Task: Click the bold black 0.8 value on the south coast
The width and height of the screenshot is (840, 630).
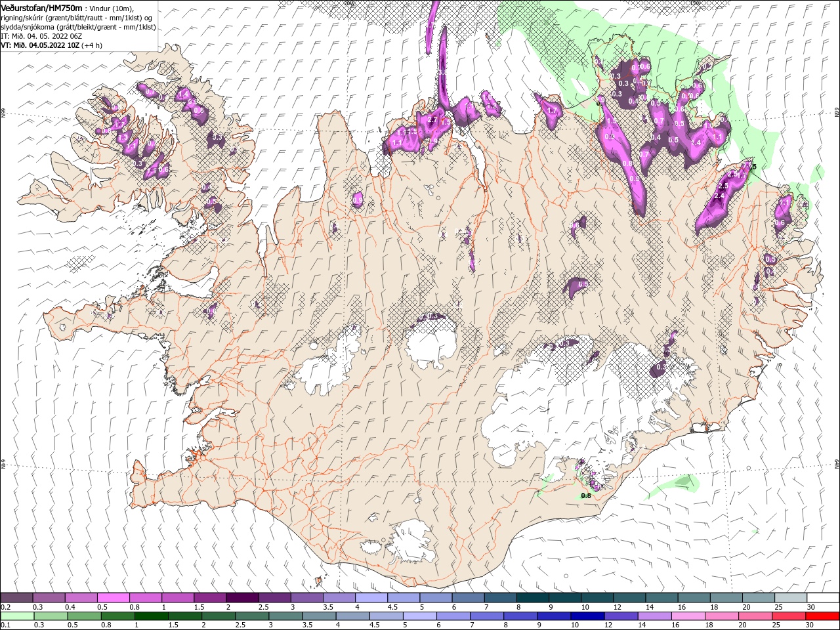Action: click(586, 495)
